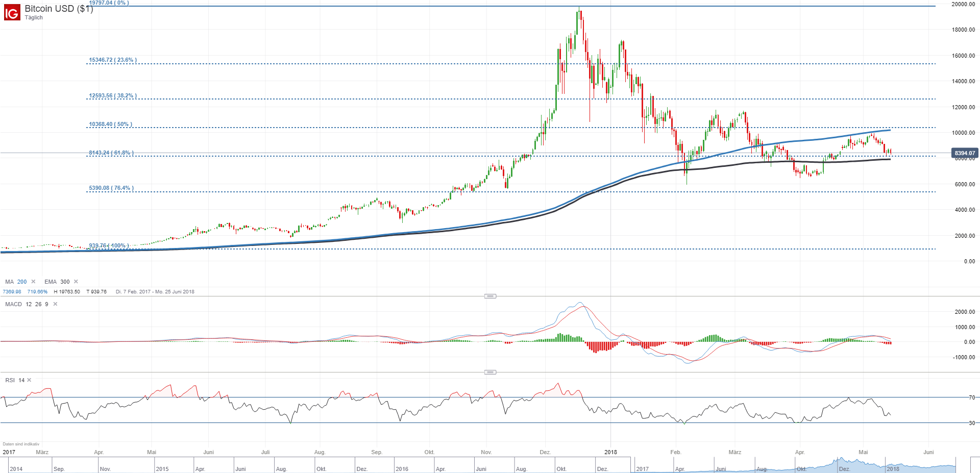Click the Daten sind indikativ note
The width and height of the screenshot is (980, 473).
point(21,444)
